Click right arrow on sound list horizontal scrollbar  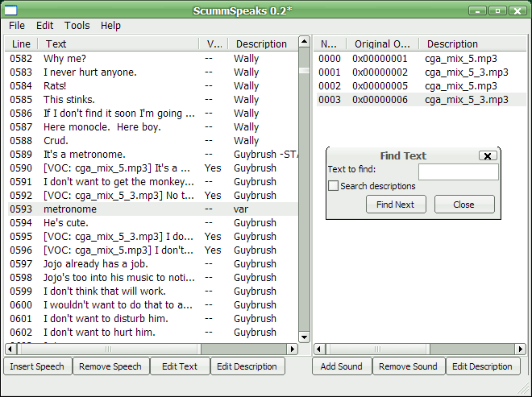522,349
